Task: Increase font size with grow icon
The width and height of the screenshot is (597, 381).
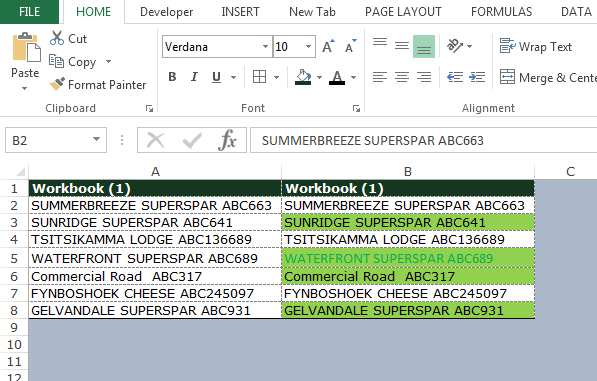Action: pos(328,46)
